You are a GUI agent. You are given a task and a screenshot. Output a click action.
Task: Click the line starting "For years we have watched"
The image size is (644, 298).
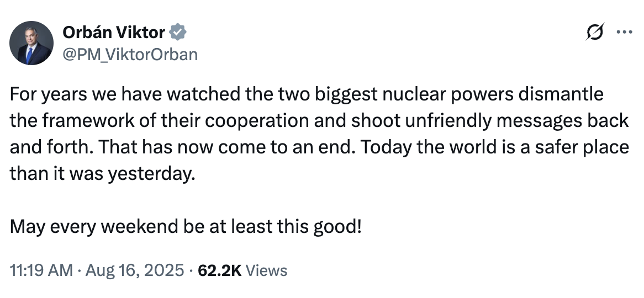tap(307, 94)
